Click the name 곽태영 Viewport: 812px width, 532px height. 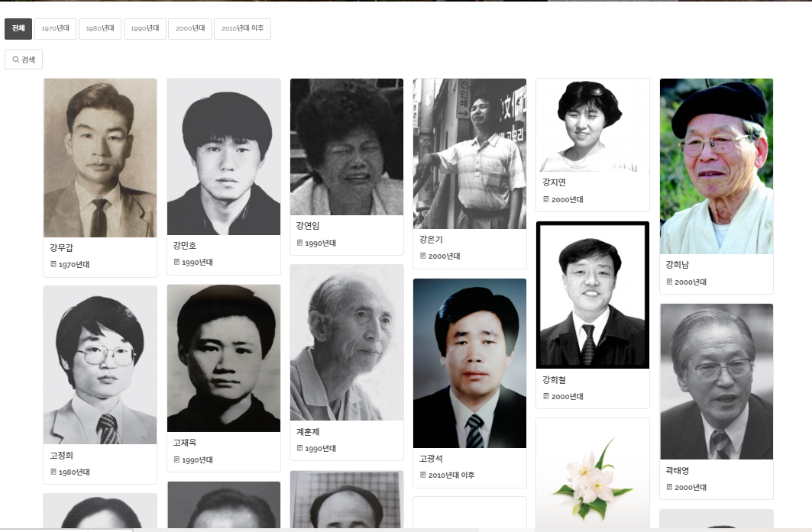click(x=678, y=470)
